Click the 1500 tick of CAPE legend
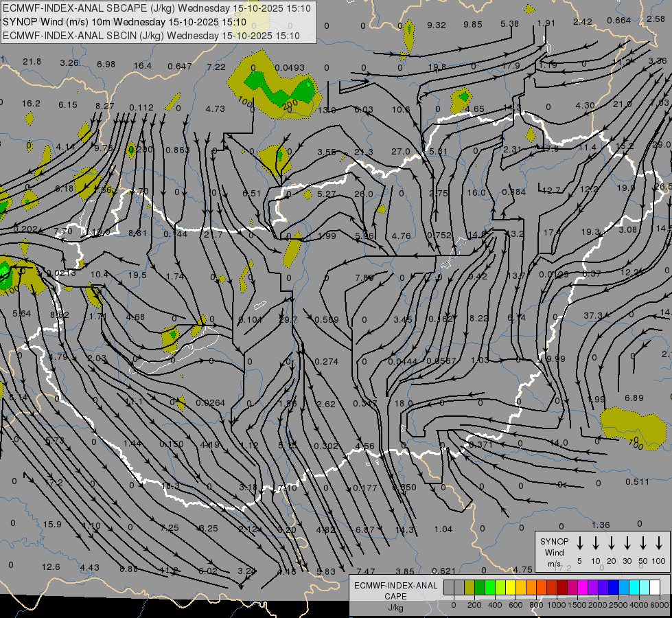This screenshot has width=672, height=618. pyautogui.click(x=577, y=605)
